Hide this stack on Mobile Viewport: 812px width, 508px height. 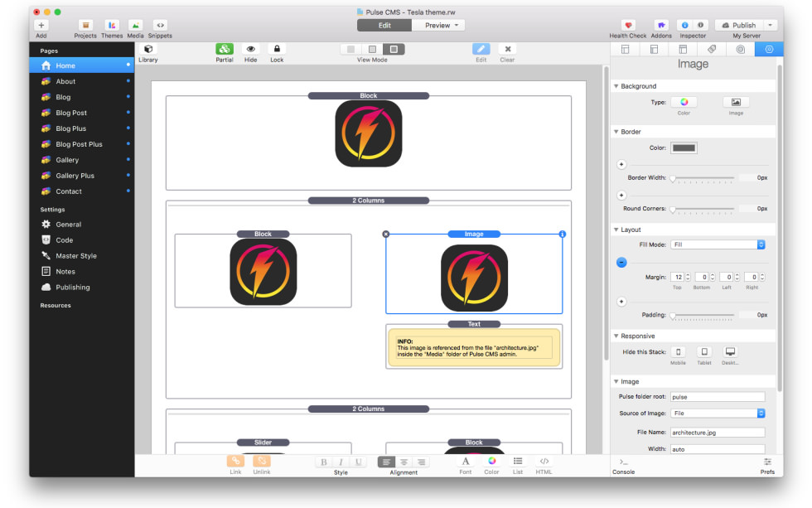tap(678, 352)
